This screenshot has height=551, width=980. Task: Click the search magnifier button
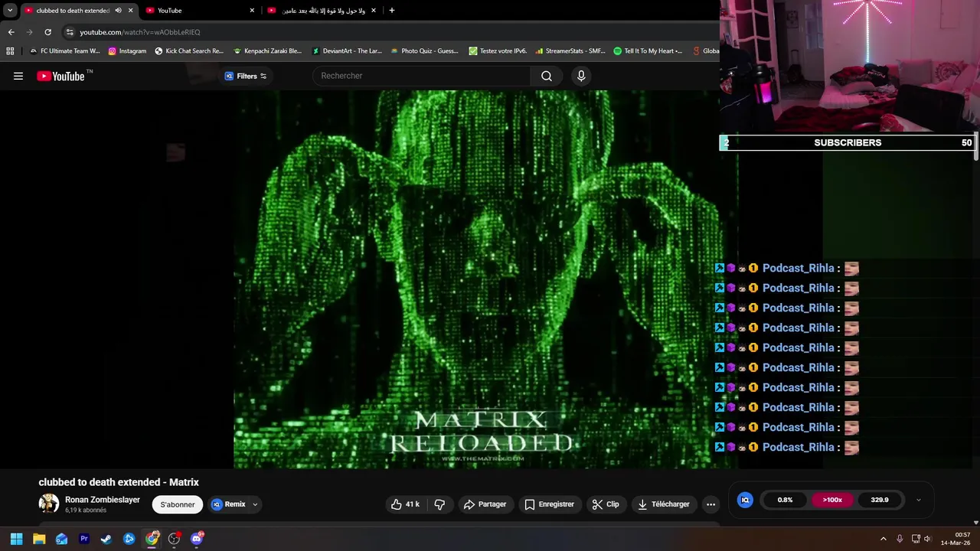point(547,76)
